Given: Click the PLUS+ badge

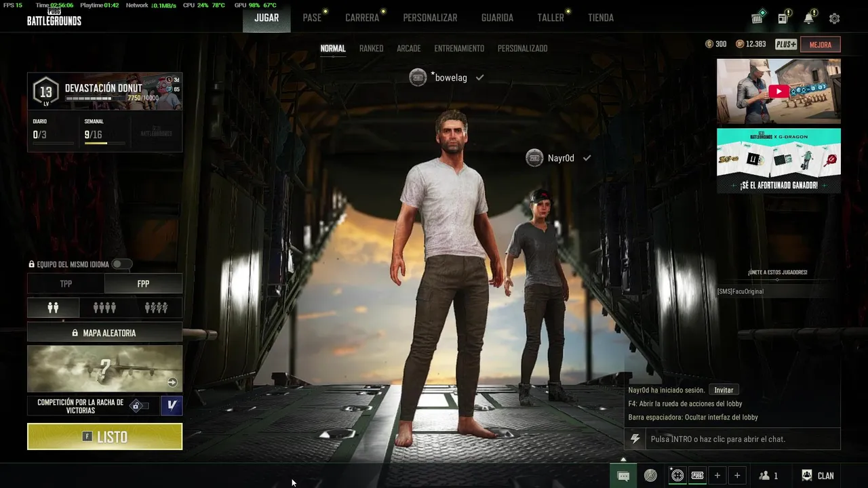Looking at the screenshot, I should tap(786, 45).
